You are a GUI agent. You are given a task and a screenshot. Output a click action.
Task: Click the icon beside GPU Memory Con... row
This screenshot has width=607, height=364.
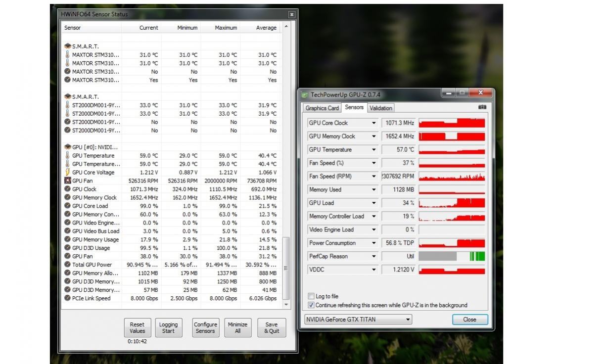(x=68, y=214)
